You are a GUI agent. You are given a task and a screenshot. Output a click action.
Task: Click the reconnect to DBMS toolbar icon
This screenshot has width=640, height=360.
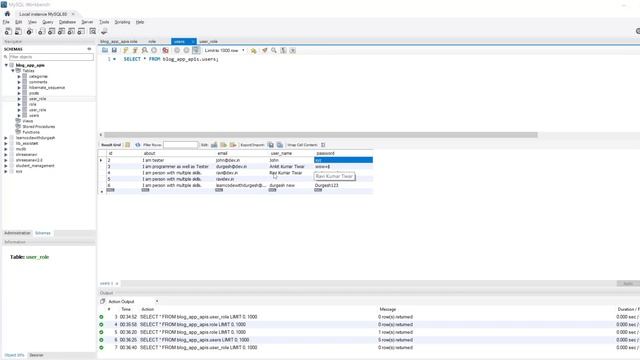pos(104,31)
